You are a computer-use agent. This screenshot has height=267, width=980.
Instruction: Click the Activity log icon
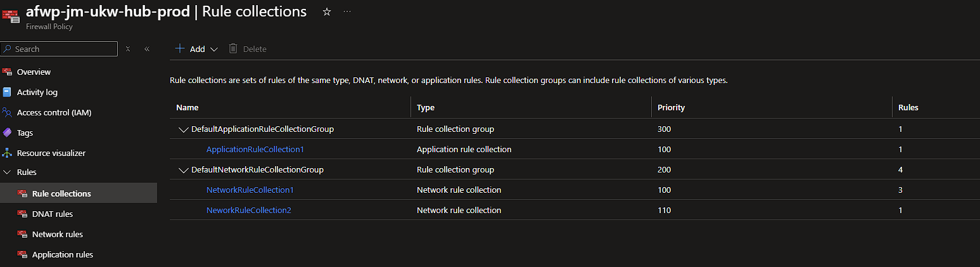[8, 92]
